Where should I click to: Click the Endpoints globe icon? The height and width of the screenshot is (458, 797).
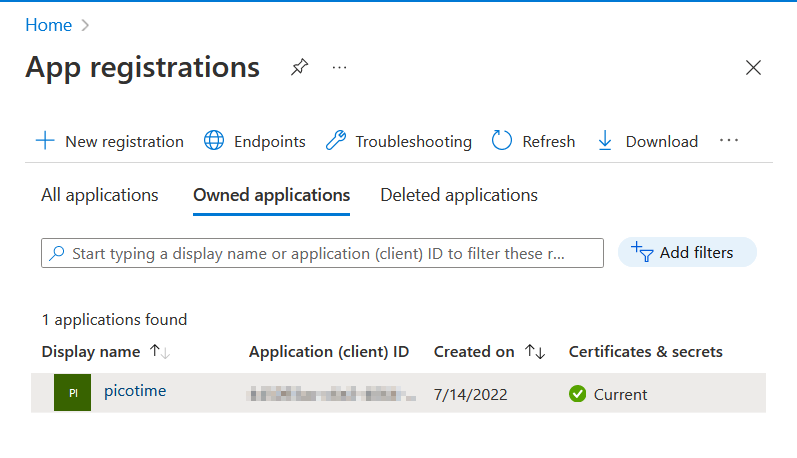[x=214, y=141]
